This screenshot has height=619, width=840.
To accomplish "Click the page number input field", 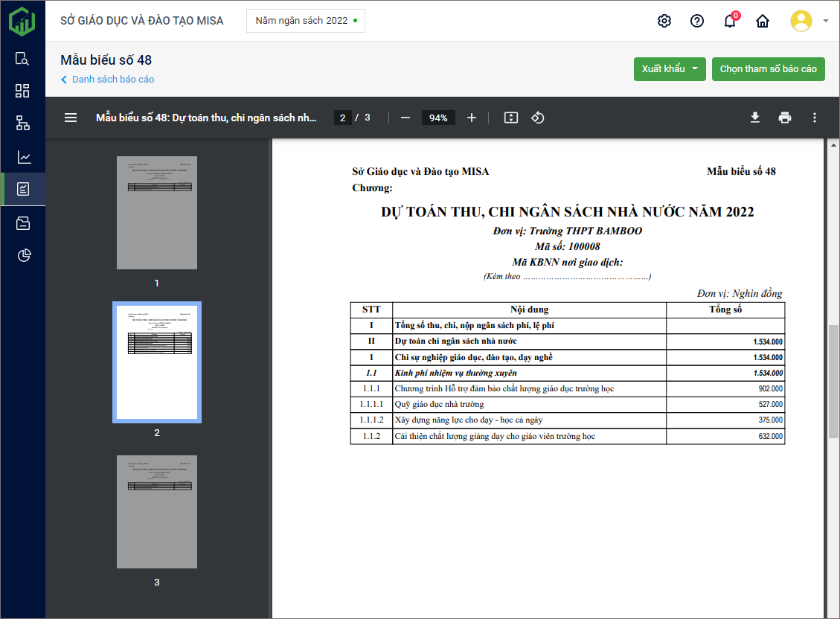I will pyautogui.click(x=342, y=118).
